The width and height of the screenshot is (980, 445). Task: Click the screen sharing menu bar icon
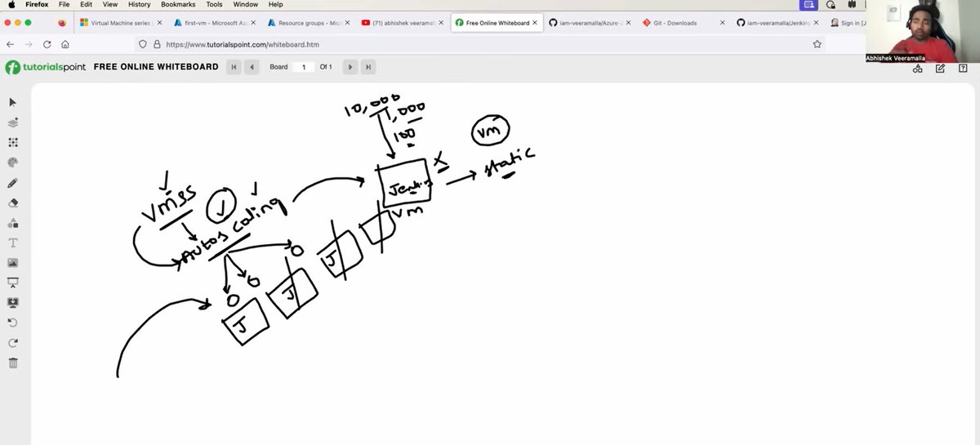pyautogui.click(x=810, y=4)
